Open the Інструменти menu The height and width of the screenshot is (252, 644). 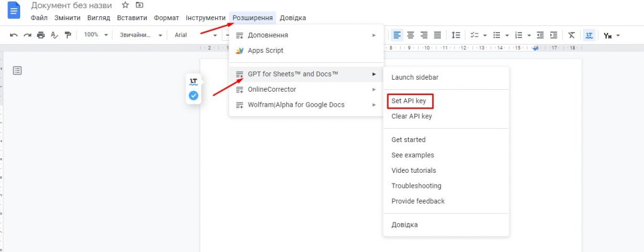coord(206,18)
